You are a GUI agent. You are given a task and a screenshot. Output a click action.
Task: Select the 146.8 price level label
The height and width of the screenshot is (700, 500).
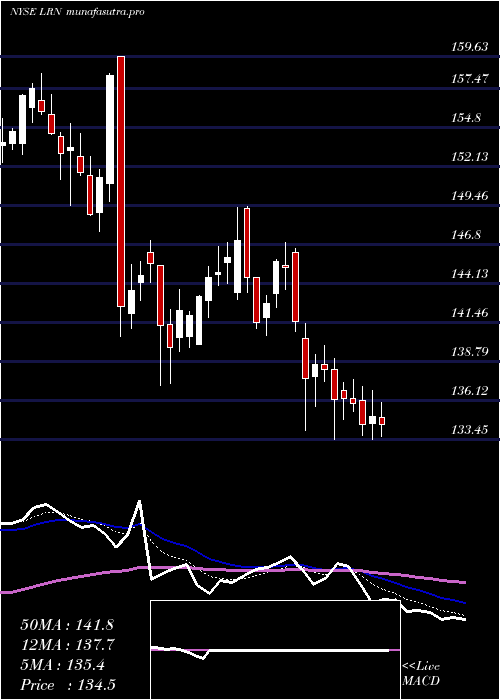coord(465,235)
